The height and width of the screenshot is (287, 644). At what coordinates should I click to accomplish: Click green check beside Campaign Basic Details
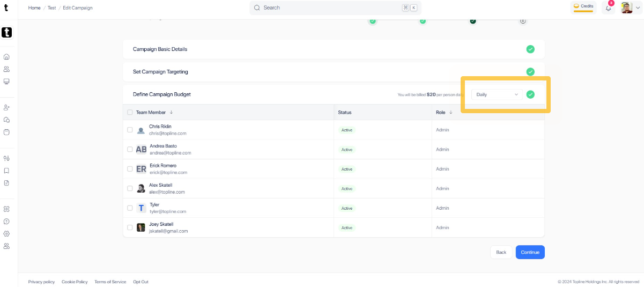530,49
